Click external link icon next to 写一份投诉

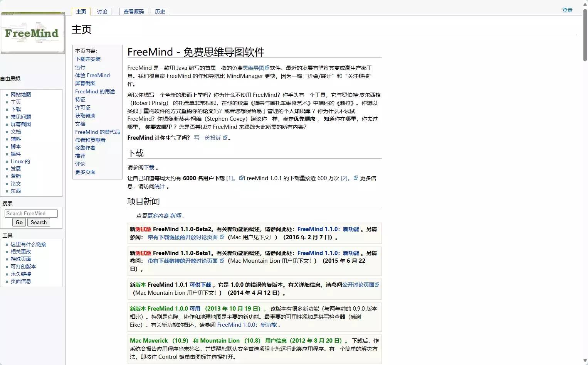pyautogui.click(x=225, y=137)
